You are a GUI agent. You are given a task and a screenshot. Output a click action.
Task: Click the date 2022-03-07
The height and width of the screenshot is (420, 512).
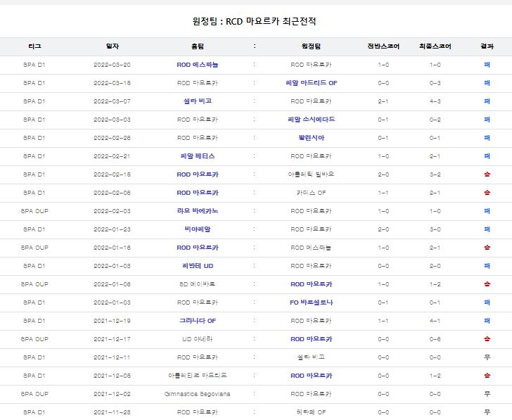tap(112, 101)
